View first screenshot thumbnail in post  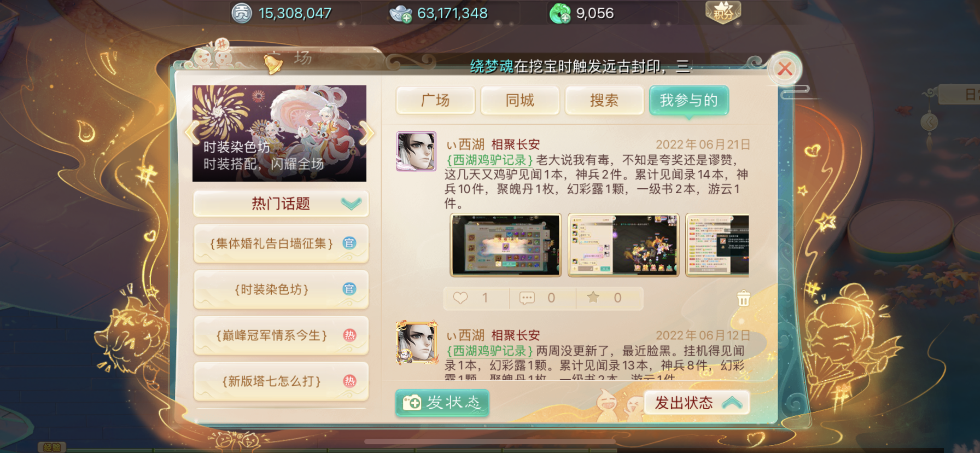506,245
